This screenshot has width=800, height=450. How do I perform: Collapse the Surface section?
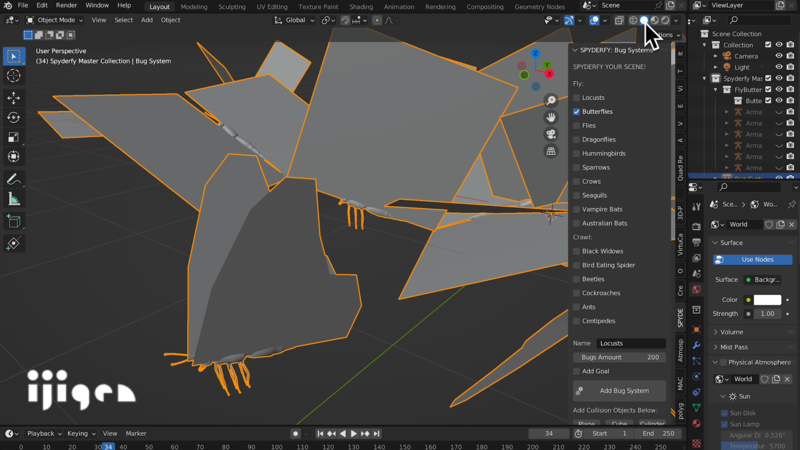715,243
